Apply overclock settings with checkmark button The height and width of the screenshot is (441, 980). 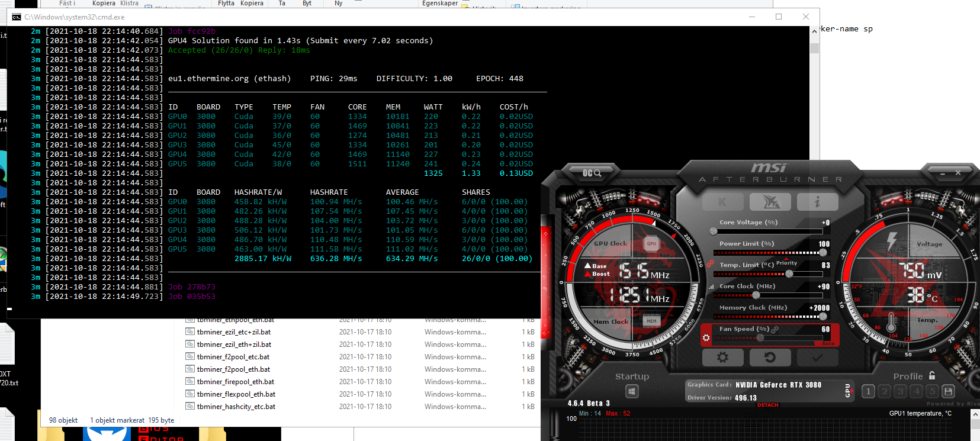point(817,358)
